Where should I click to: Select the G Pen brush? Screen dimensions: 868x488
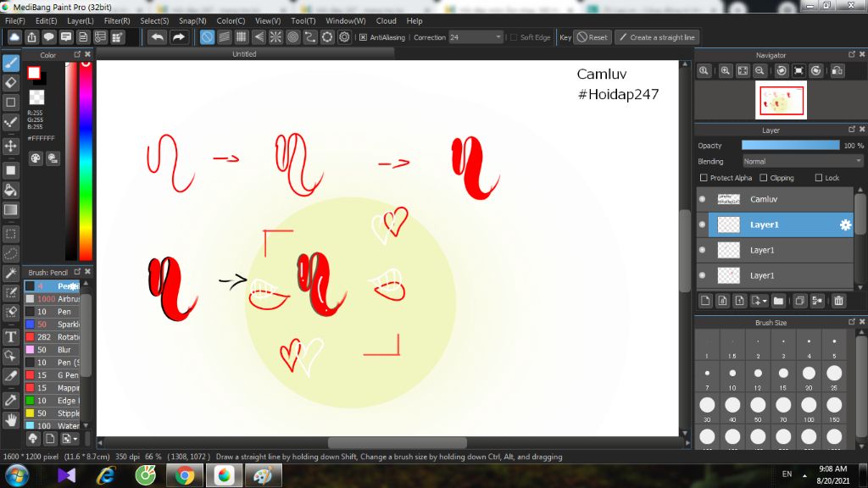[x=53, y=375]
